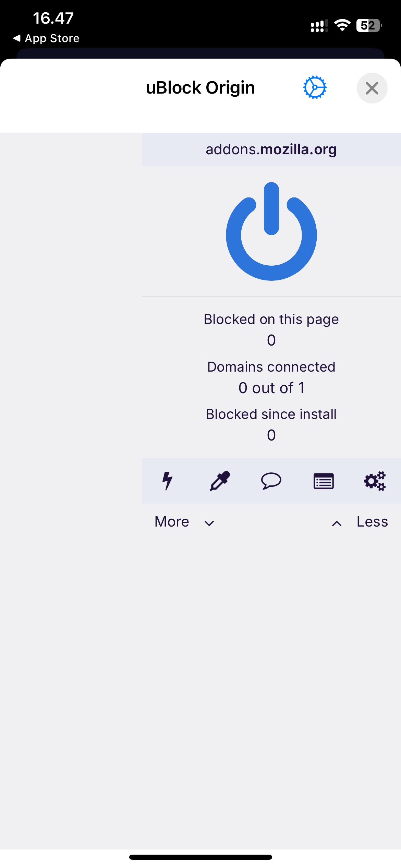Image resolution: width=401 pixels, height=868 pixels.
Task: Tap the home indicator bar
Action: click(200, 857)
